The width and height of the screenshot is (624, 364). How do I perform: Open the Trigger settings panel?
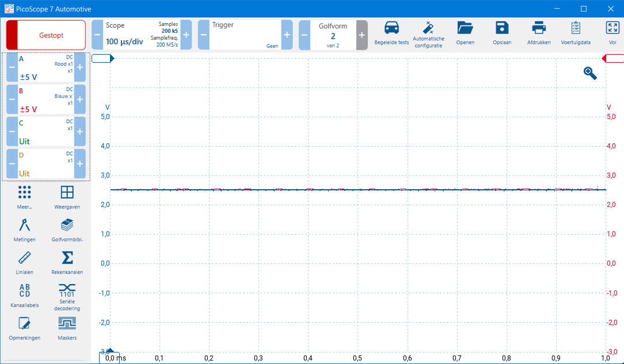point(245,35)
